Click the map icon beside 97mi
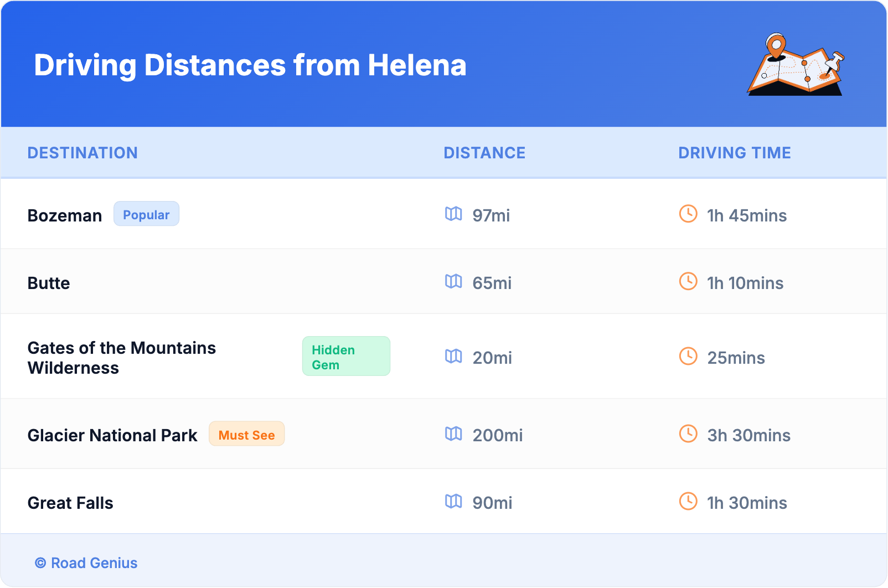The image size is (888, 588). pyautogui.click(x=453, y=214)
